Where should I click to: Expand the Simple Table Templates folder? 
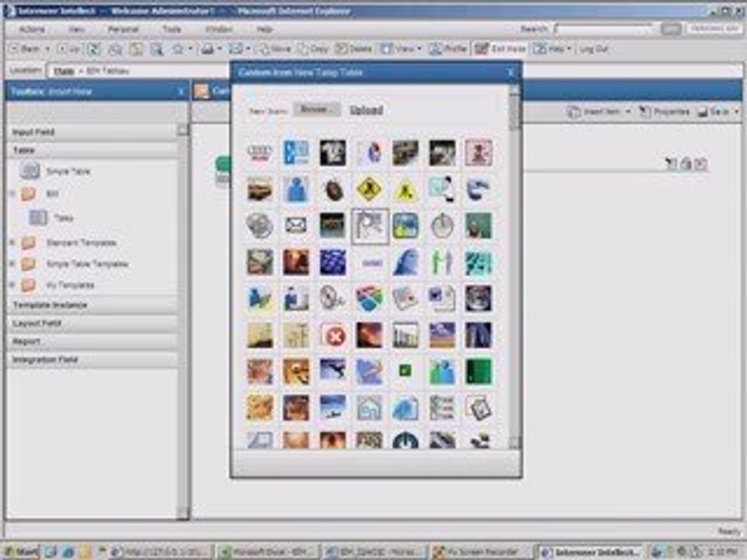[12, 264]
